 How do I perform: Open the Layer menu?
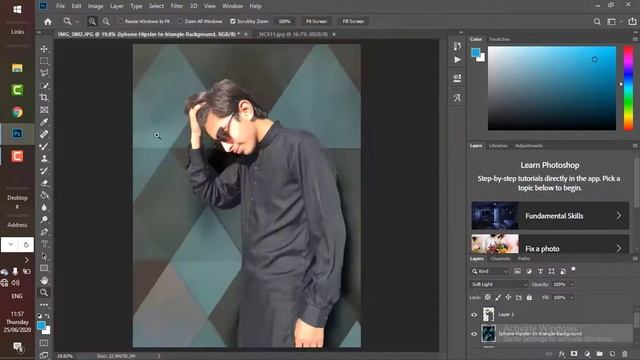(x=116, y=6)
